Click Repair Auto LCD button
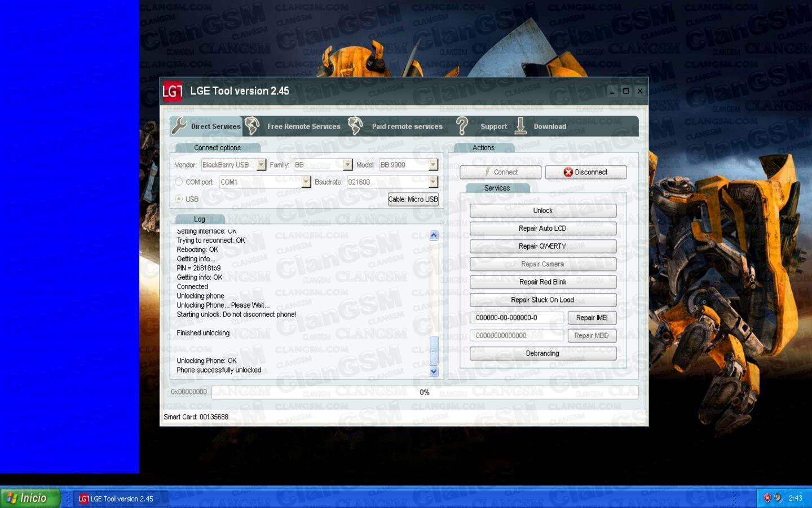 point(543,228)
